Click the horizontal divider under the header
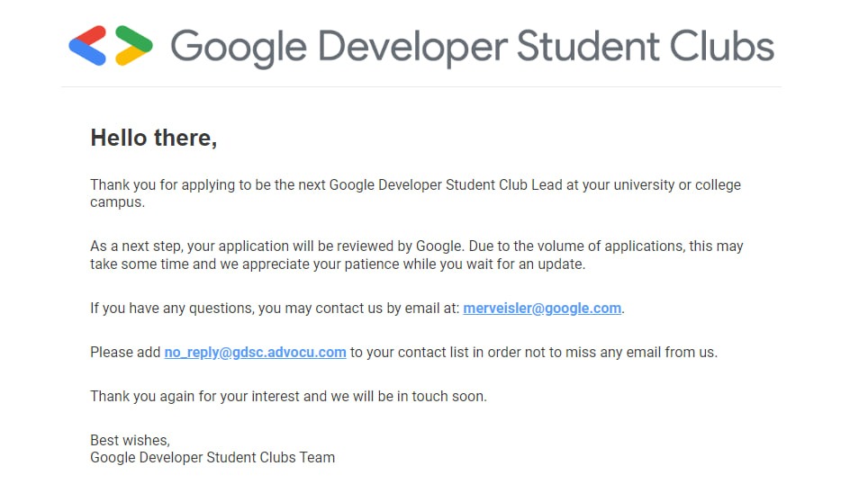 [x=421, y=87]
